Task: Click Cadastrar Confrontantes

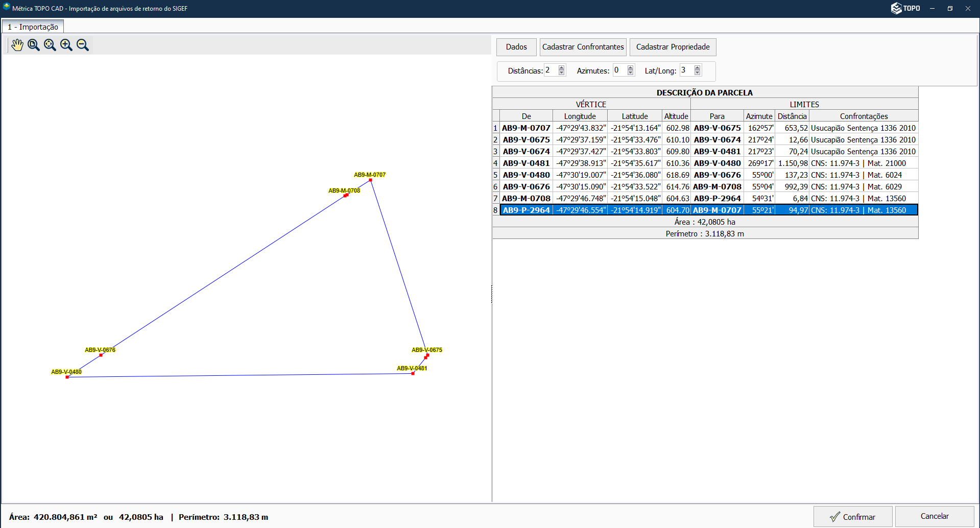Action: pyautogui.click(x=583, y=47)
